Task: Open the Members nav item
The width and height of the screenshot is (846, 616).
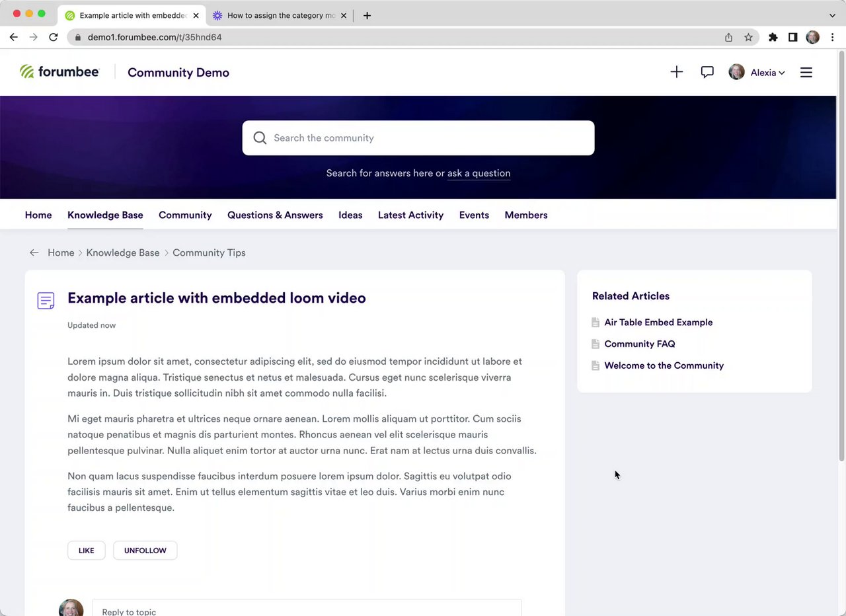Action: click(x=526, y=215)
